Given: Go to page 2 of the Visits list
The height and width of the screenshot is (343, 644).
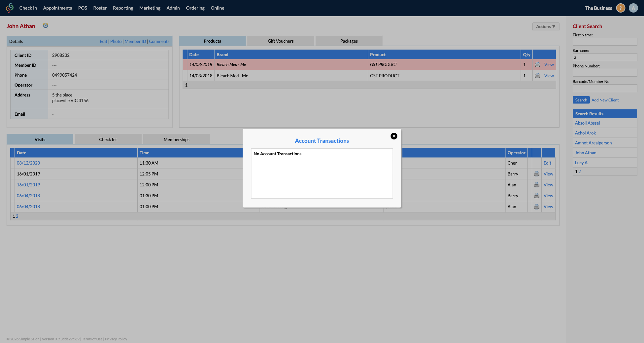Looking at the screenshot, I should click(x=17, y=216).
